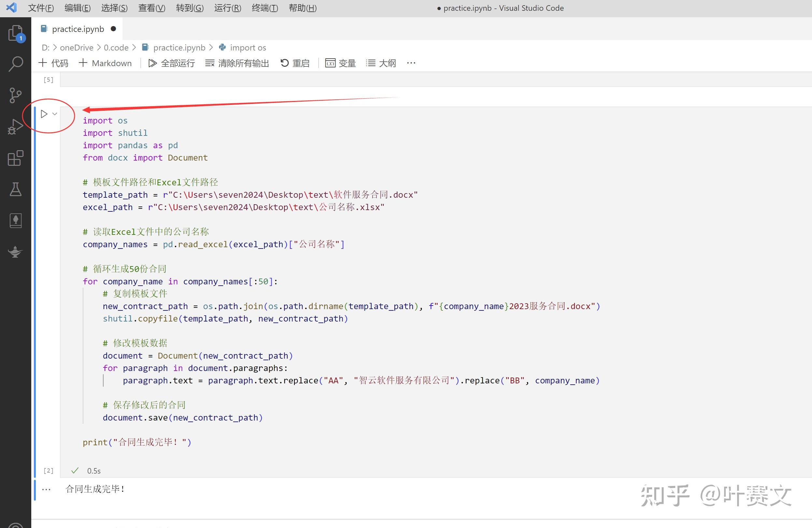Click the 0.code breadcrumb folder

tap(116, 48)
